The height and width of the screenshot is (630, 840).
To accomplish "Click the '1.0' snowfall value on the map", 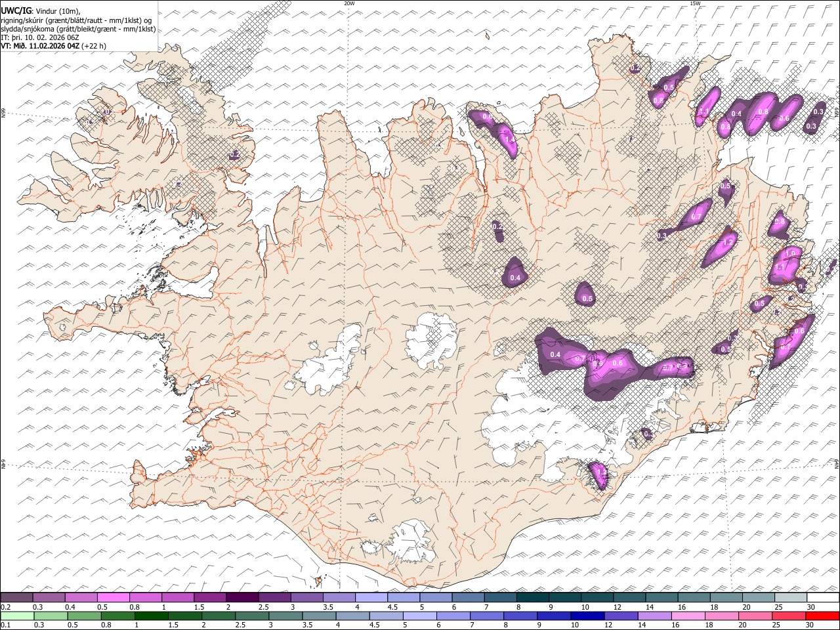I will pyautogui.click(x=790, y=253).
